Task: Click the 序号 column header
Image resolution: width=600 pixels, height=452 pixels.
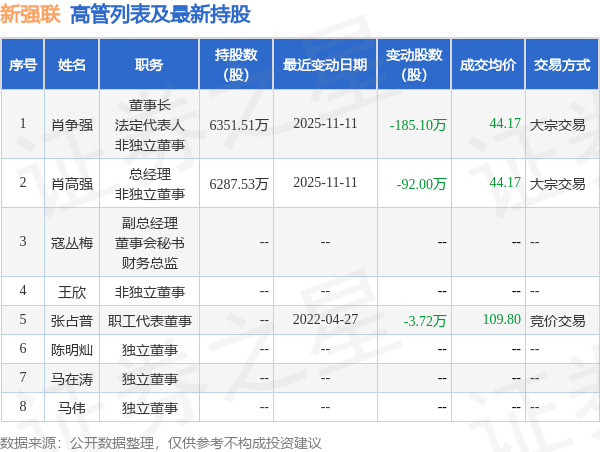Action: coord(23,64)
